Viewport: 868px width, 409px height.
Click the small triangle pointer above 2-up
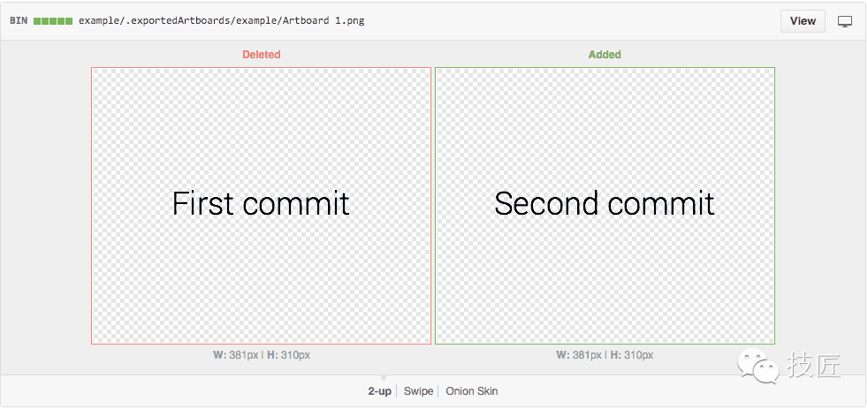tap(384, 379)
